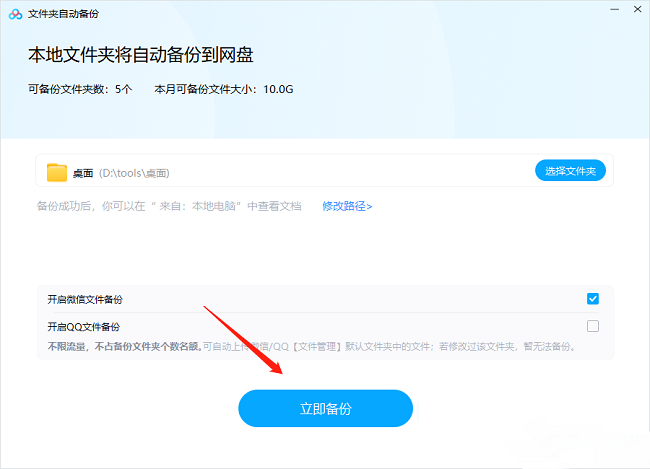
Task: Click the 备份成功后 hint text
Action: coord(169,206)
